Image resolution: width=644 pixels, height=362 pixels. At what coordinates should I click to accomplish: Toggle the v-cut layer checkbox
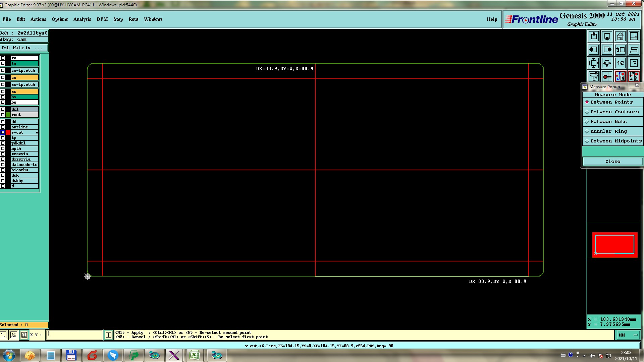coord(3,132)
